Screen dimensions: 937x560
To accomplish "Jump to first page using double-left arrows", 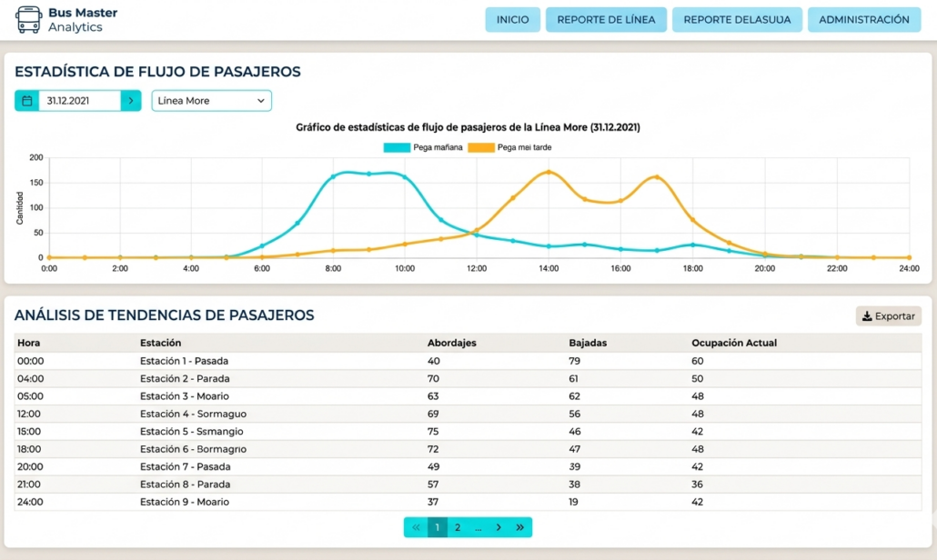I will coord(416,526).
